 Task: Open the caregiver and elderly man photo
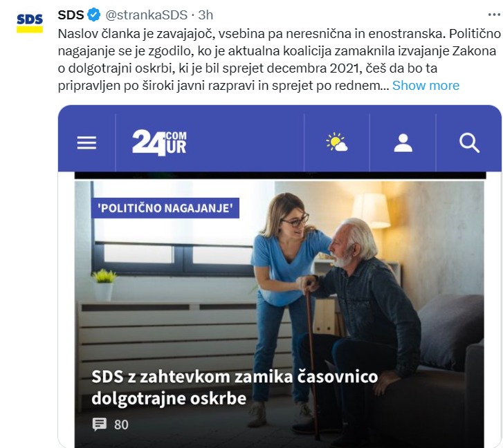279,314
